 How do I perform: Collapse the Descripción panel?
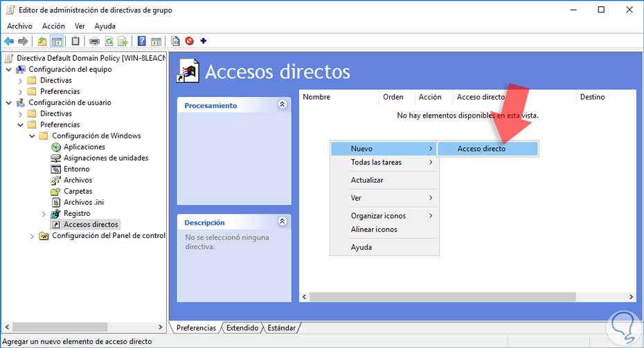282,221
